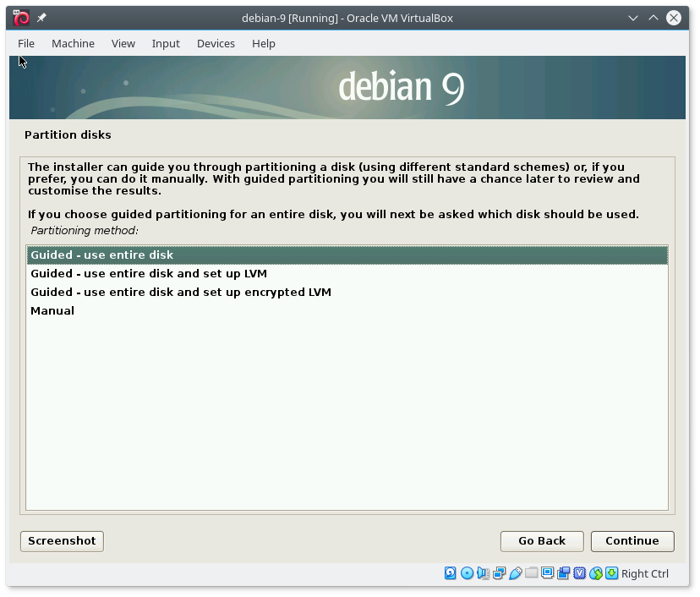Choose Guided with encrypted LVM option
Viewport: 700px width, 597px height.
(181, 292)
